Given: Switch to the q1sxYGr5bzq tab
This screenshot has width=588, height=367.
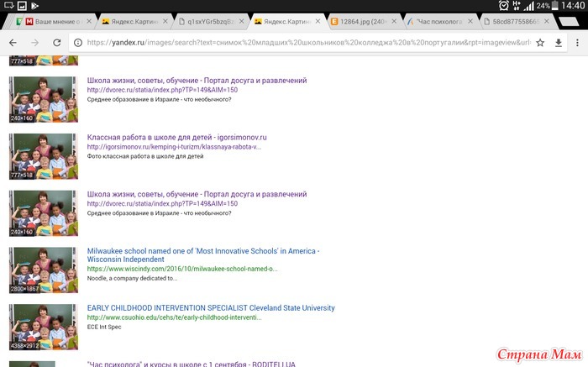Looking at the screenshot, I should 210,22.
